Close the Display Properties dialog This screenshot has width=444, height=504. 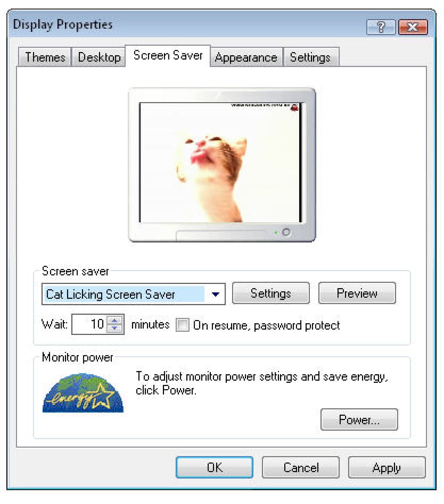(413, 27)
